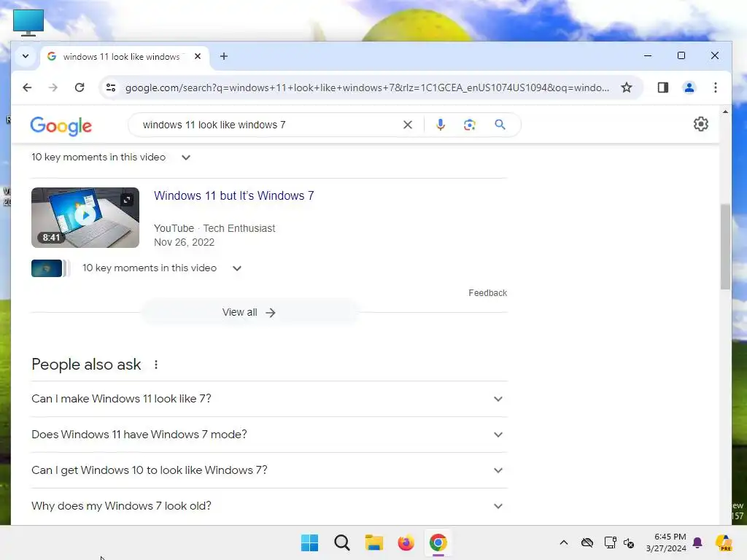Expand 'Does Windows 11 have Windows 7 mode?'
747x560 pixels.
pyautogui.click(x=269, y=435)
